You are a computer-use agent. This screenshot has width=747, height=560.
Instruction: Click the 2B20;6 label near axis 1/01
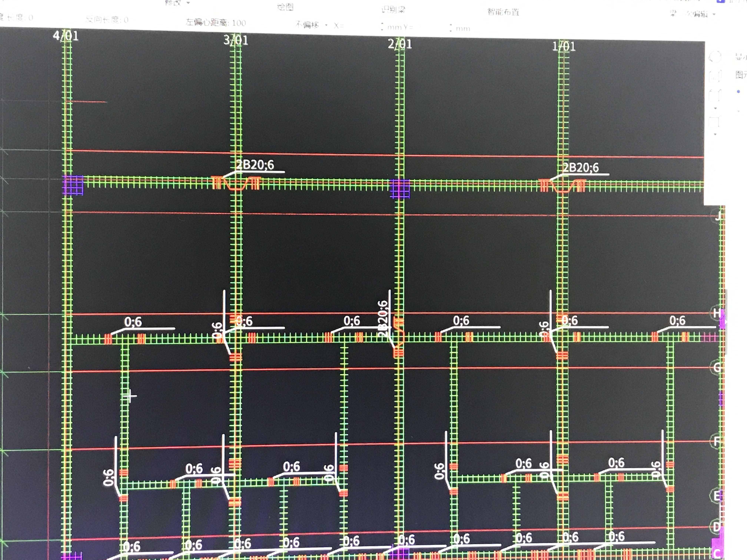coord(580,167)
